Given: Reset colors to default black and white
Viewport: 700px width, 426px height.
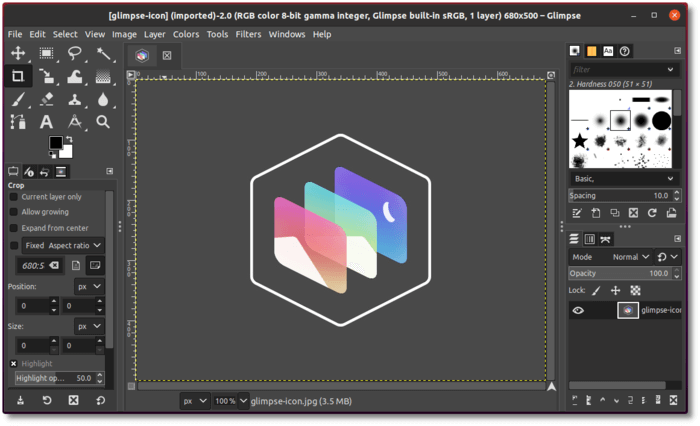Looking at the screenshot, I should [x=53, y=155].
